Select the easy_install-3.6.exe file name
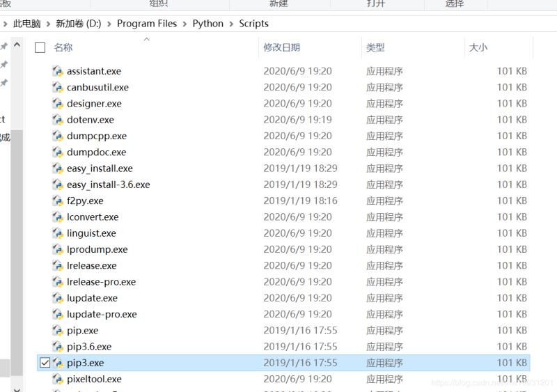The height and width of the screenshot is (392, 557). coord(109,185)
